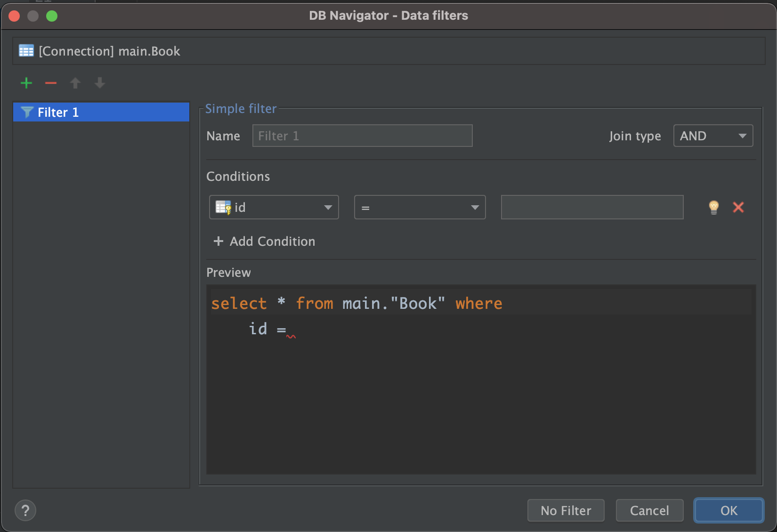
Task: Open help with the question mark
Action: (x=25, y=510)
